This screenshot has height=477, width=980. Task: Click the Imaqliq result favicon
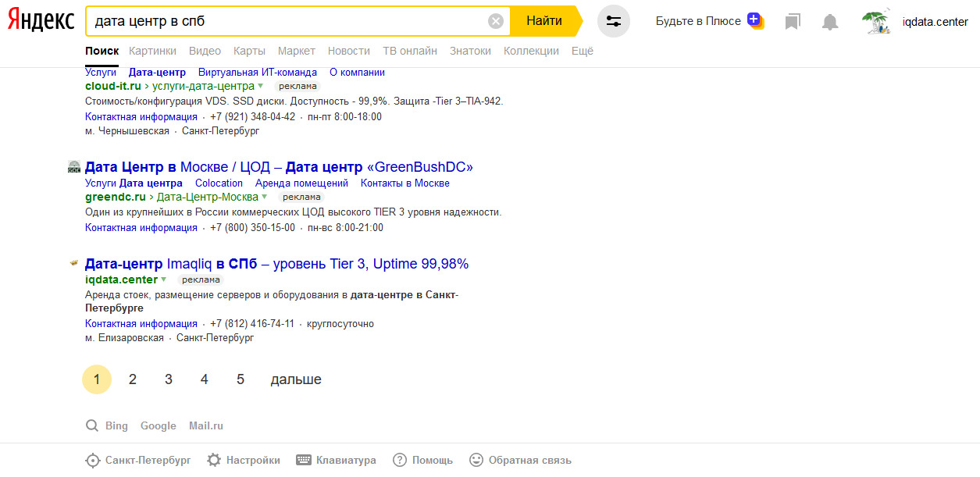point(74,263)
